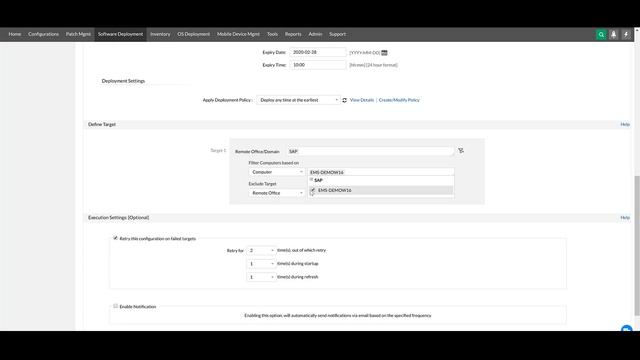Open the Remote Office exclude target dropdown
Image resolution: width=640 pixels, height=360 pixels.
277,193
